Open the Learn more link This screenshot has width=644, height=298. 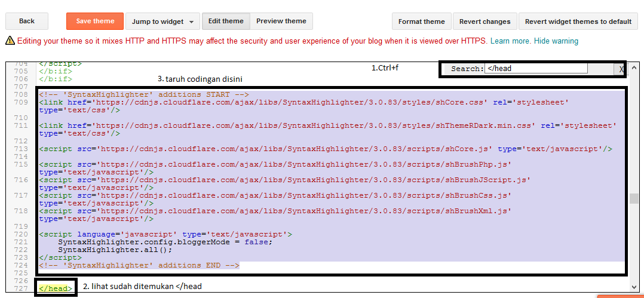pyautogui.click(x=511, y=41)
